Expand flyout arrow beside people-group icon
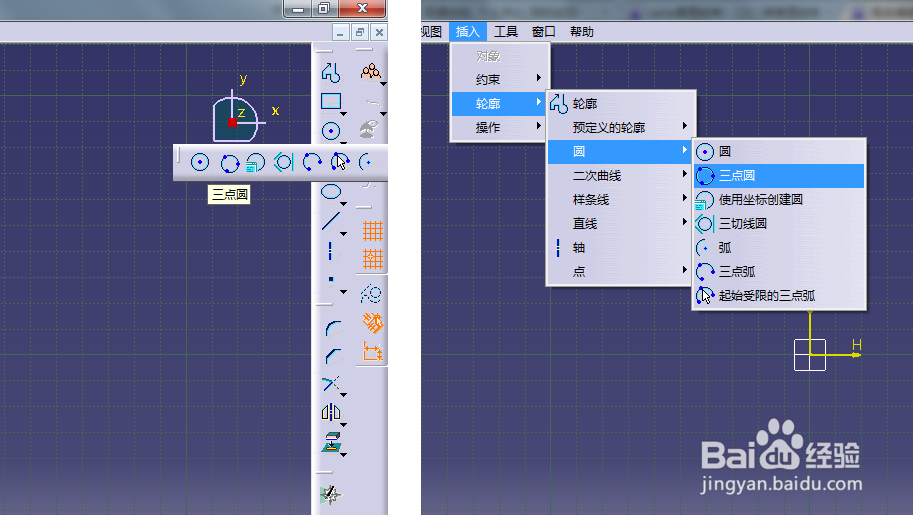This screenshot has width=913, height=515. (x=383, y=84)
